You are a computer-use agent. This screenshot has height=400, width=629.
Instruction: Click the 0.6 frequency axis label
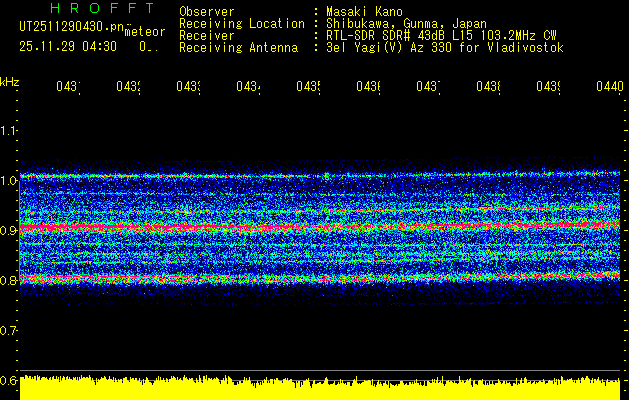click(x=9, y=380)
